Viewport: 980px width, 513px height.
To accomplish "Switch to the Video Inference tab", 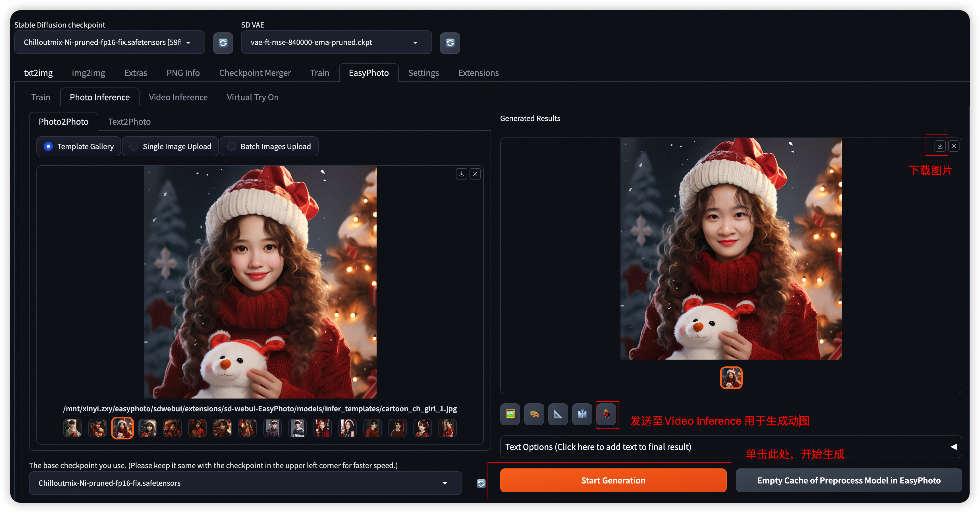I will (178, 97).
